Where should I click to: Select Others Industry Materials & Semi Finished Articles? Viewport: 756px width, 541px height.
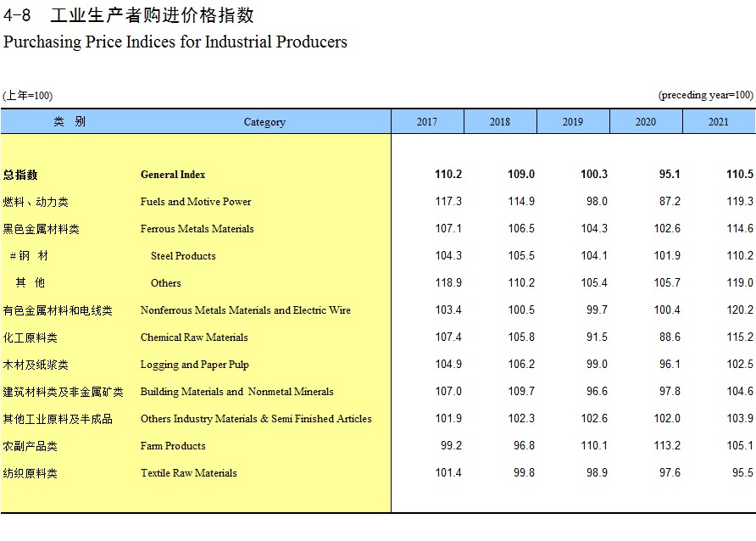pos(256,419)
